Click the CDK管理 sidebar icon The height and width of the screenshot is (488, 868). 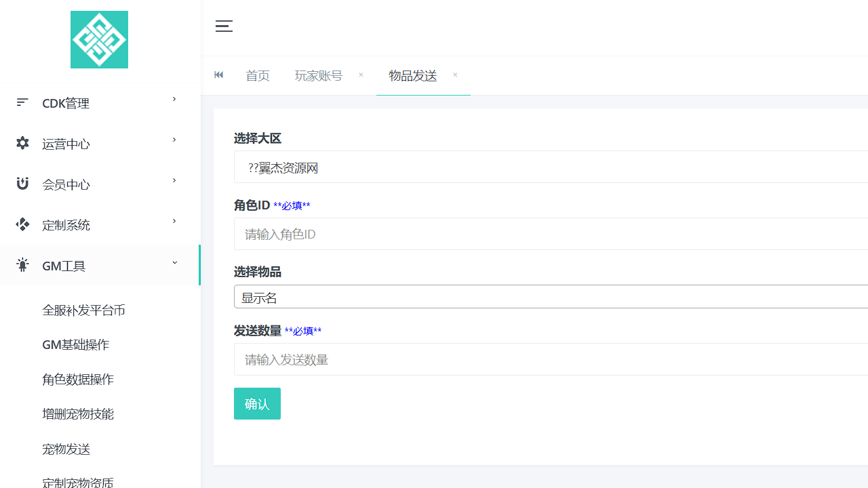(22, 102)
